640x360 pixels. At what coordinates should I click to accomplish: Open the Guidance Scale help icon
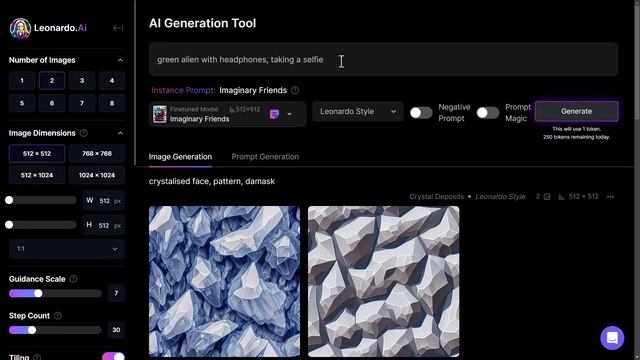73,279
